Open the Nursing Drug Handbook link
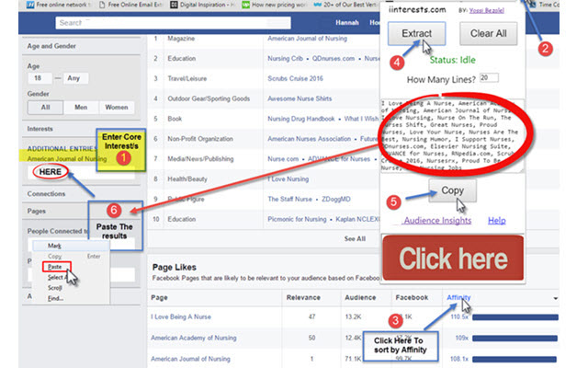This screenshot has height=368, width=588. pos(301,119)
